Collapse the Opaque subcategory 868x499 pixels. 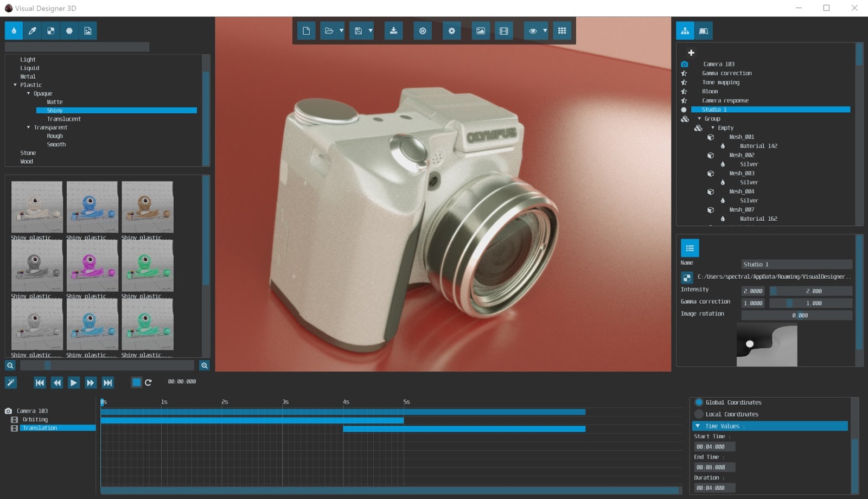[x=29, y=94]
